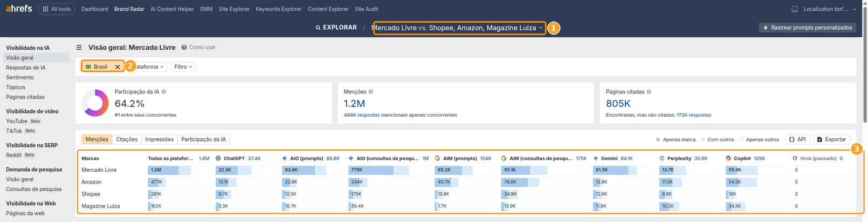This screenshot has height=222, width=868.
Task: Click the ChatGPT column icon
Action: pyautogui.click(x=218, y=158)
